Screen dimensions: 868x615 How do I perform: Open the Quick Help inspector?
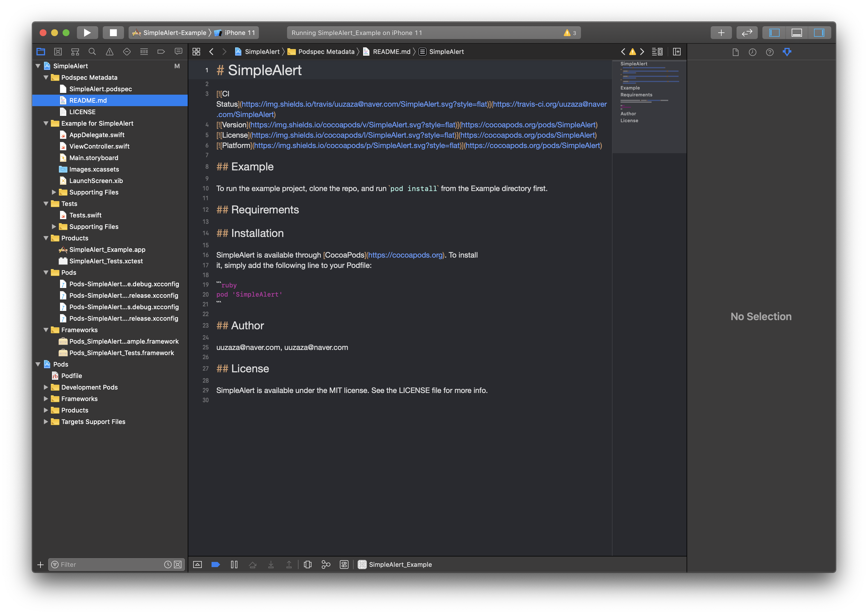[x=770, y=52]
